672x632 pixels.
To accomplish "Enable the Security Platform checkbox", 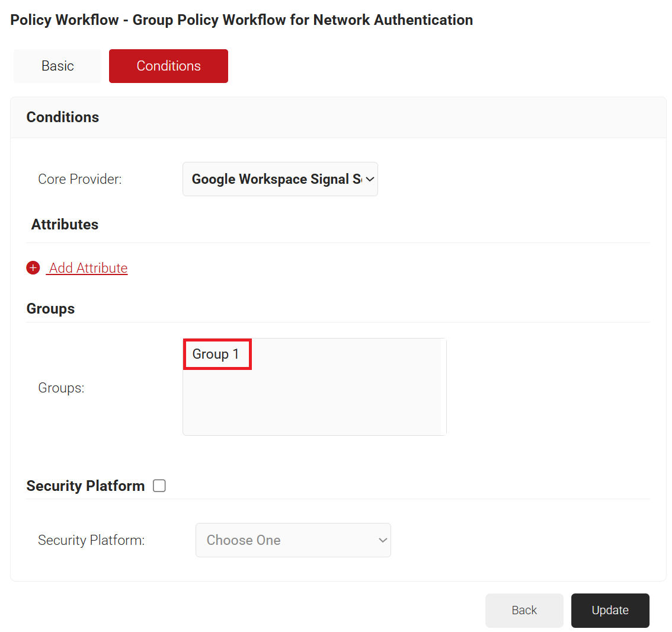I will [x=159, y=486].
